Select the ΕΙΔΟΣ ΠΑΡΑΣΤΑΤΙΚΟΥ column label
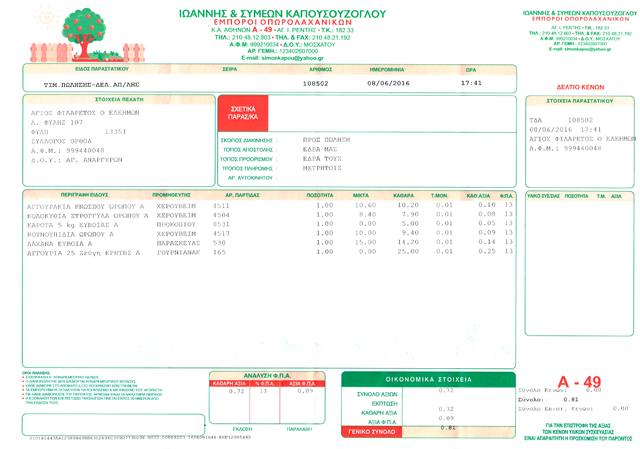 (102, 69)
